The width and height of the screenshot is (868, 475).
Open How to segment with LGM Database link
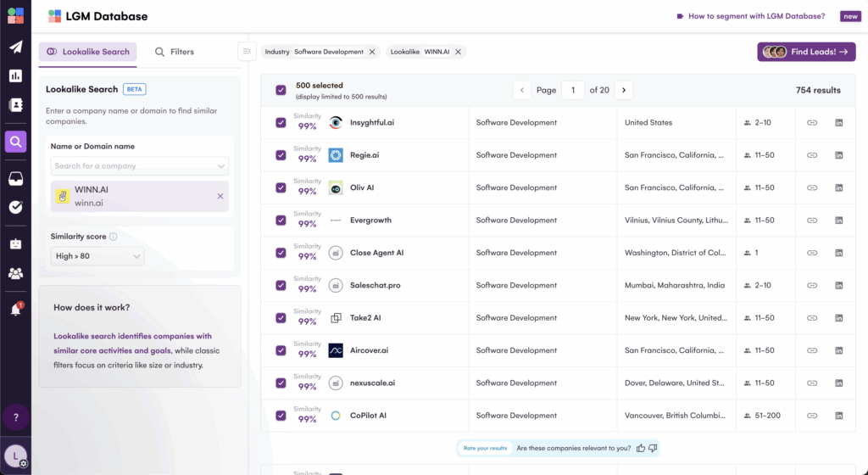tap(751, 16)
